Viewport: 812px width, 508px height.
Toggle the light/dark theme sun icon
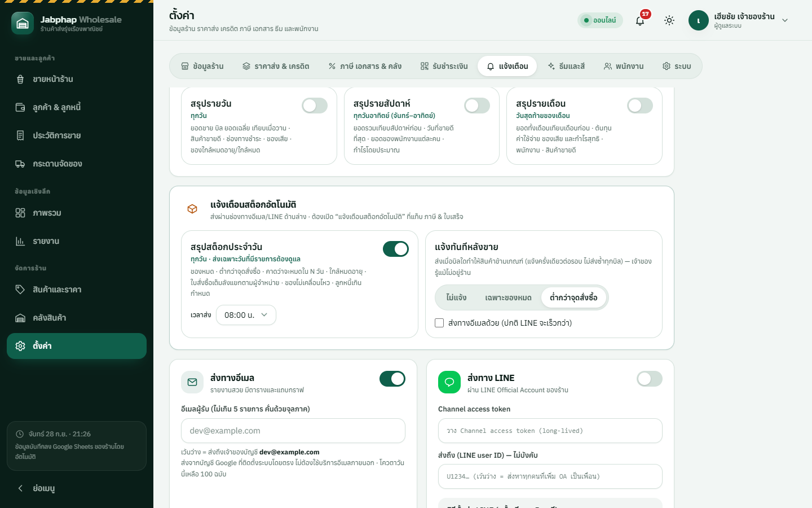(x=669, y=20)
